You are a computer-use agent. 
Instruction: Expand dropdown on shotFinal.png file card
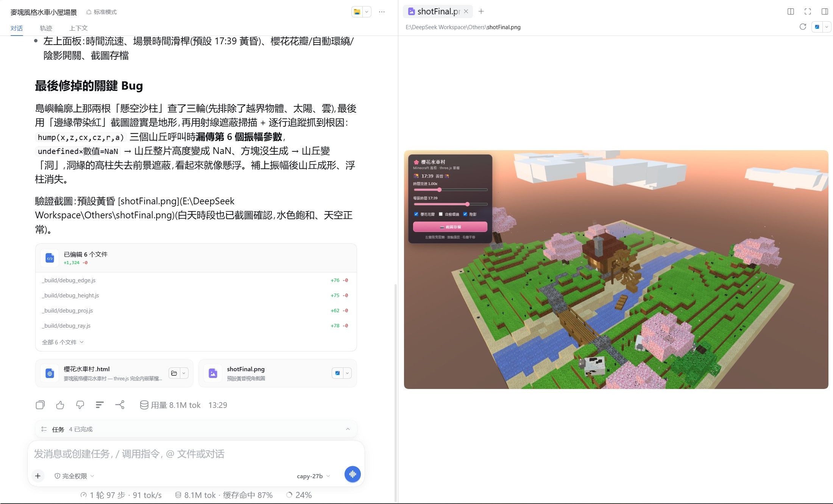tap(347, 373)
